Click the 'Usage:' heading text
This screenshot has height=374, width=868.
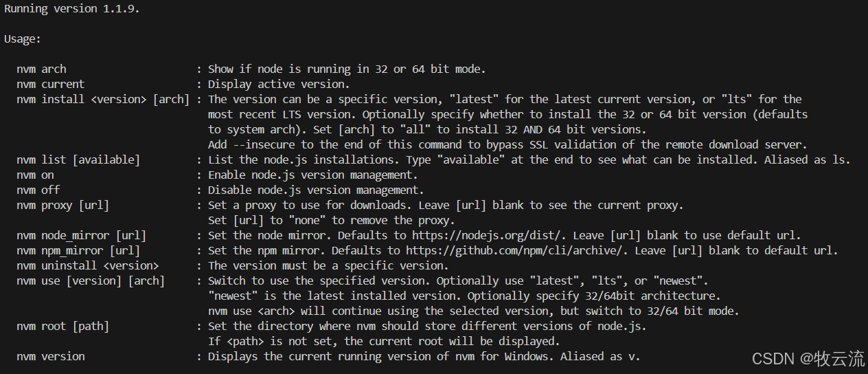tap(23, 38)
